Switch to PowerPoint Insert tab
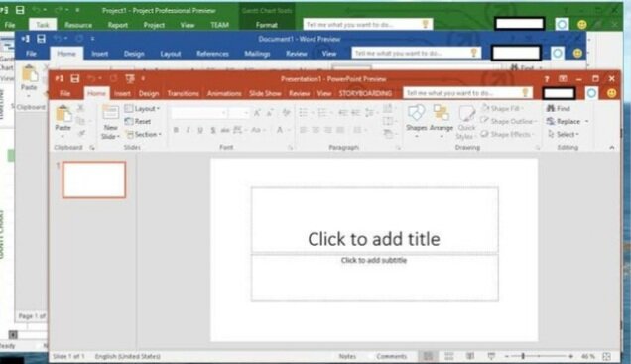This screenshot has width=631, height=364. (122, 93)
